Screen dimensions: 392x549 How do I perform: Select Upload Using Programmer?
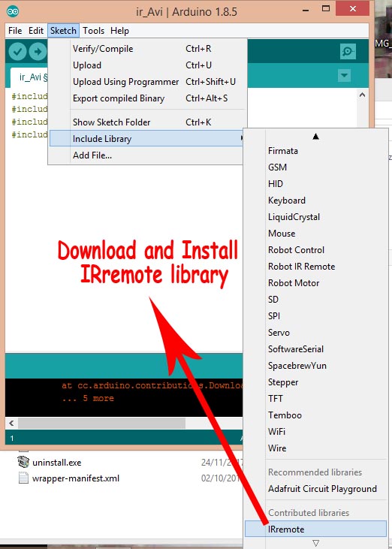[147, 82]
